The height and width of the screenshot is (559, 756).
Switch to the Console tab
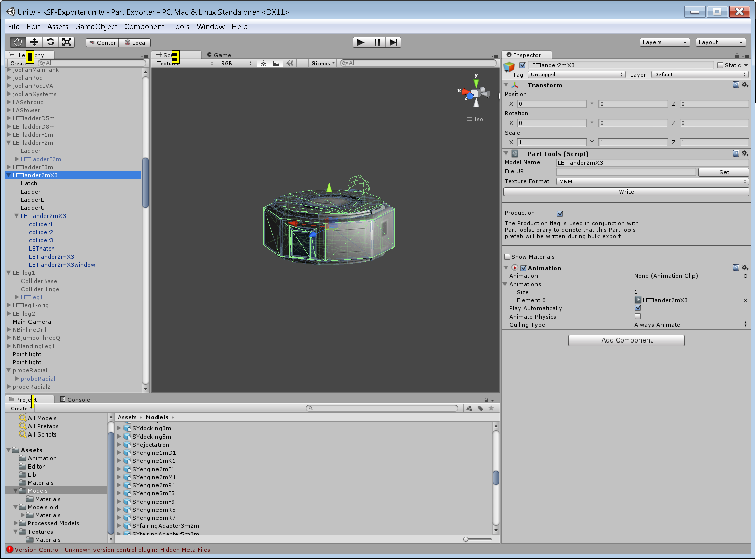click(75, 400)
